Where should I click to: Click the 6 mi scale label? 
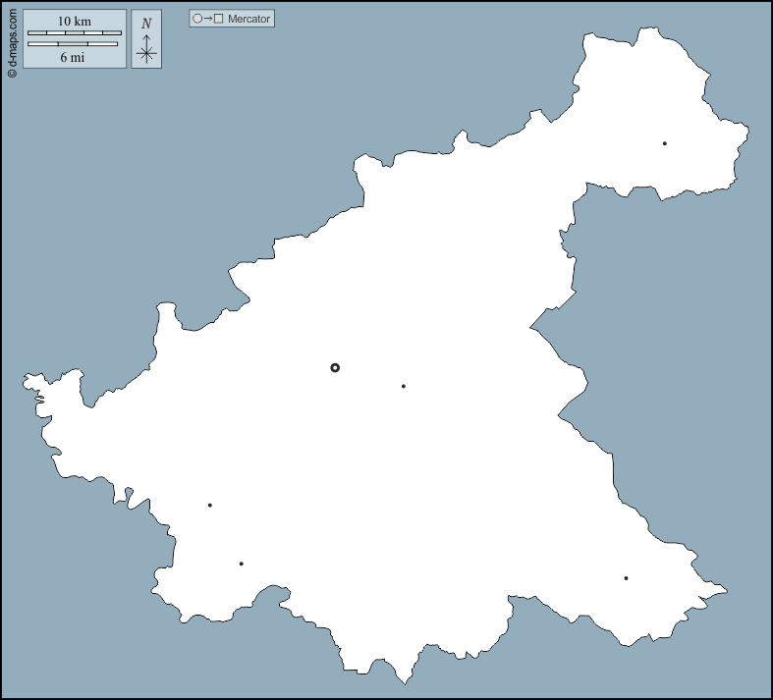pyautogui.click(x=75, y=57)
